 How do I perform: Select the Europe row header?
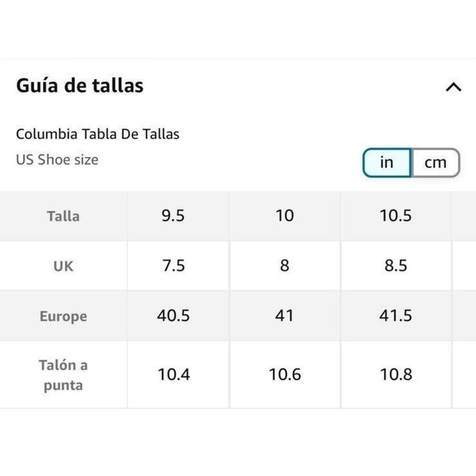tap(63, 316)
